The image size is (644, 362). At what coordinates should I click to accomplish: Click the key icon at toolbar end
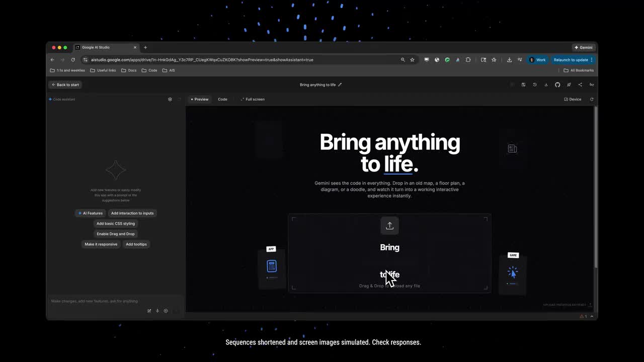[x=592, y=84]
